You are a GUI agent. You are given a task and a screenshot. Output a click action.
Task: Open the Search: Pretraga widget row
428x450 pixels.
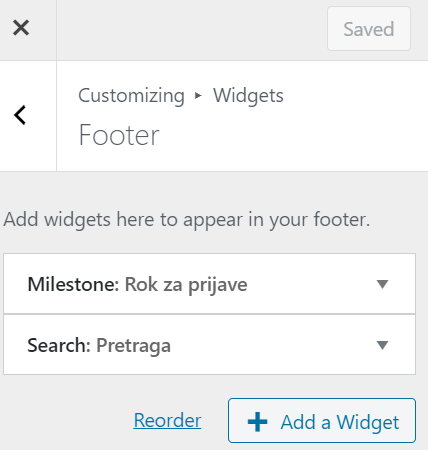click(x=209, y=344)
